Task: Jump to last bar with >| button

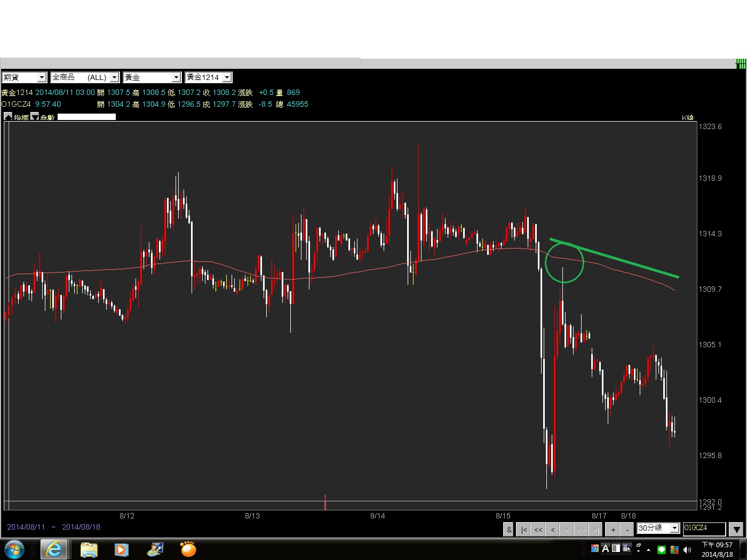Action: click(595, 529)
